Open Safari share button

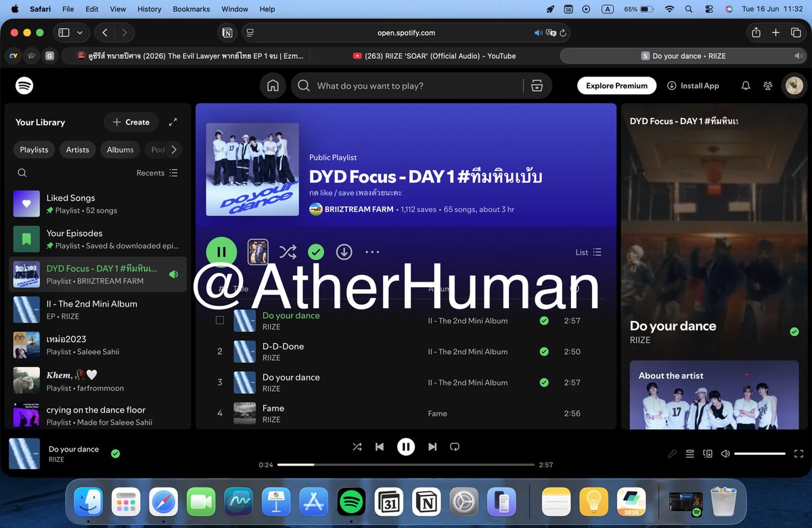pos(756,32)
